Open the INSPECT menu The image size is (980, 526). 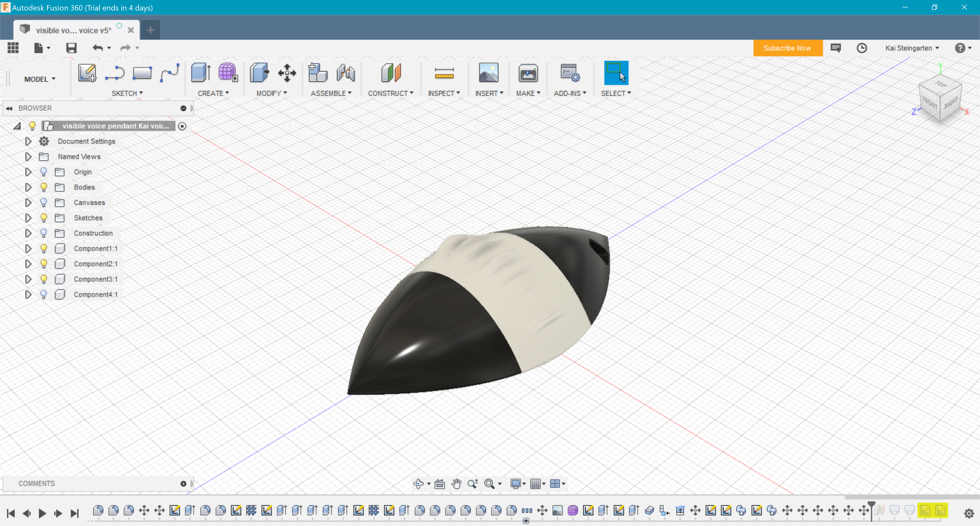(x=444, y=93)
